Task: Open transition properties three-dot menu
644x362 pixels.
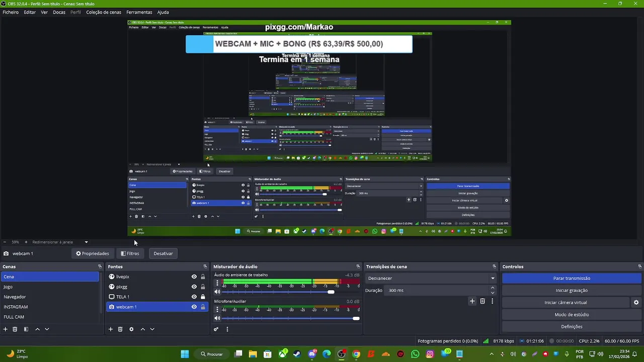Action: (492, 301)
